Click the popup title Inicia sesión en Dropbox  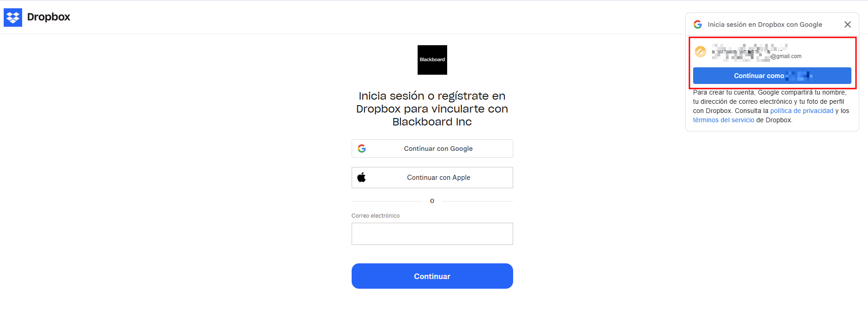point(765,24)
